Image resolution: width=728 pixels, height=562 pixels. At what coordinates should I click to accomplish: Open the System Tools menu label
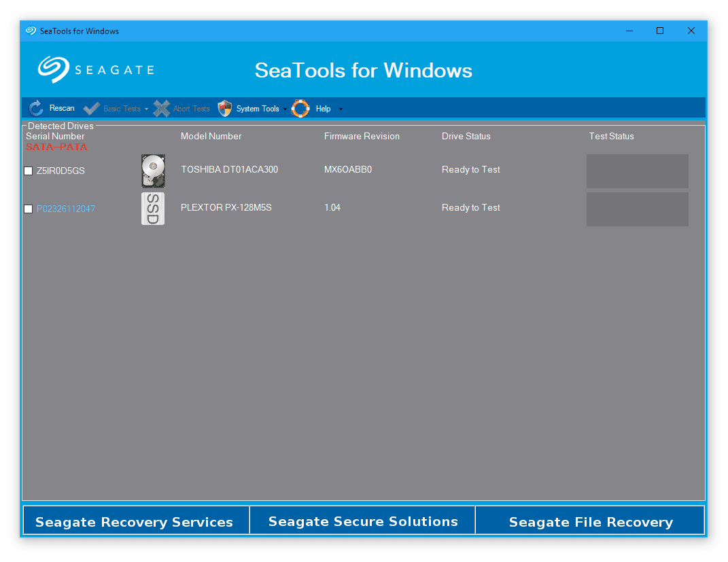coord(258,109)
